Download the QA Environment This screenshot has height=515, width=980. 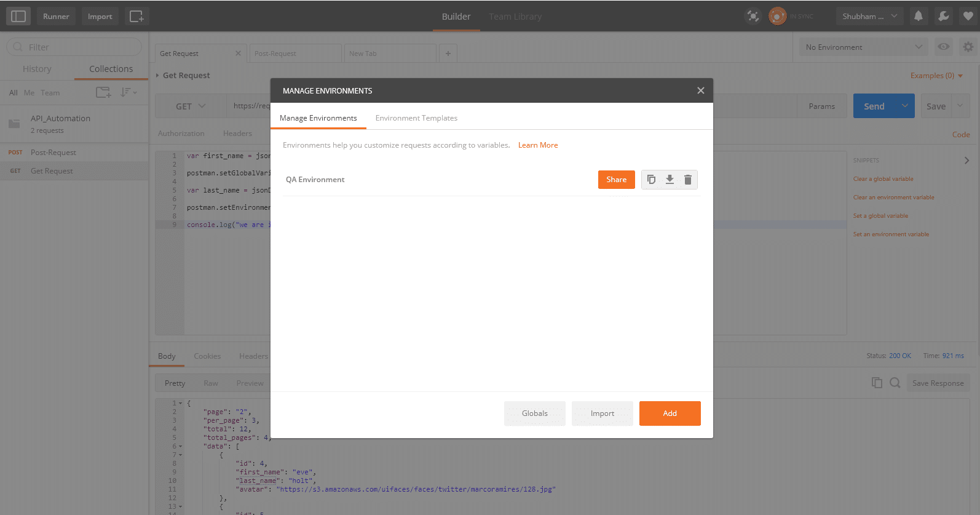tap(670, 180)
